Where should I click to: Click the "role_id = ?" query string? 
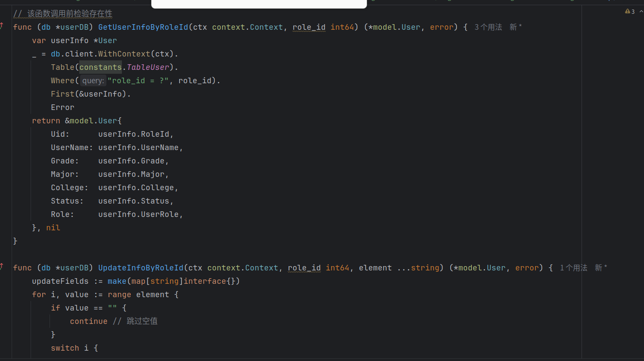tap(138, 81)
